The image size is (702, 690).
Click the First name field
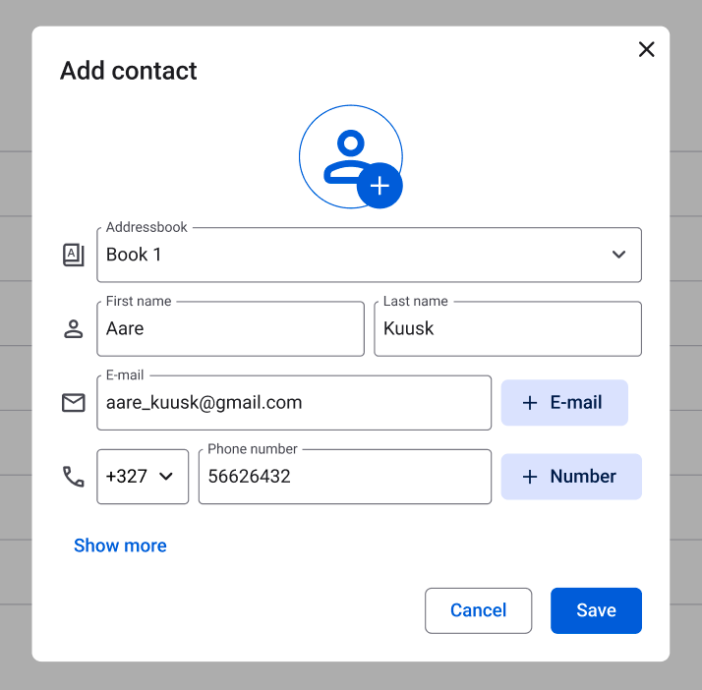pos(230,329)
